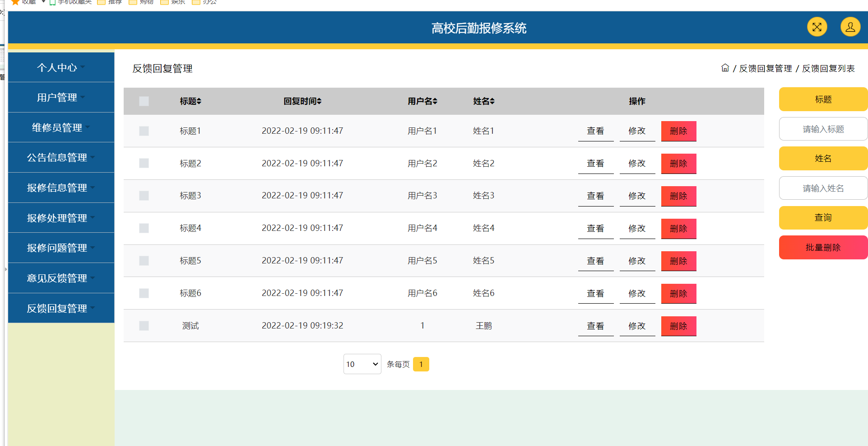This screenshot has width=868, height=446.
Task: Click the yellow 查询 search button
Action: point(823,217)
